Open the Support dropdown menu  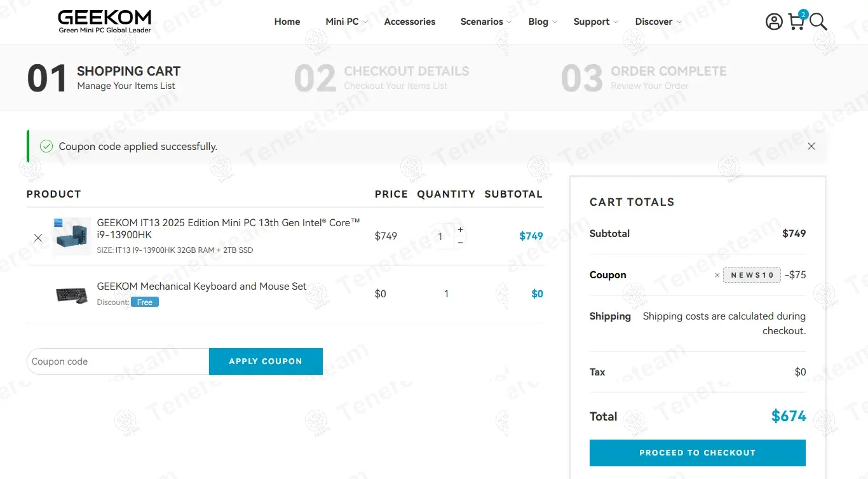[x=595, y=22]
